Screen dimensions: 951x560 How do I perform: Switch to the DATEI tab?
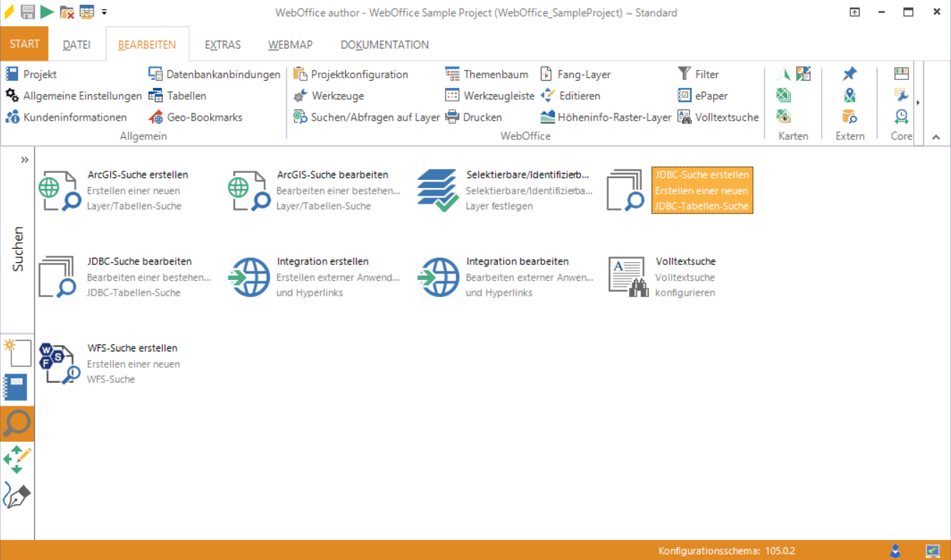(x=76, y=44)
